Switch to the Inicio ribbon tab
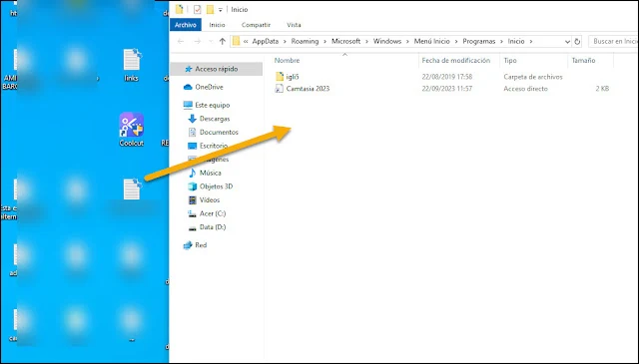This screenshot has width=639, height=364. 218,25
